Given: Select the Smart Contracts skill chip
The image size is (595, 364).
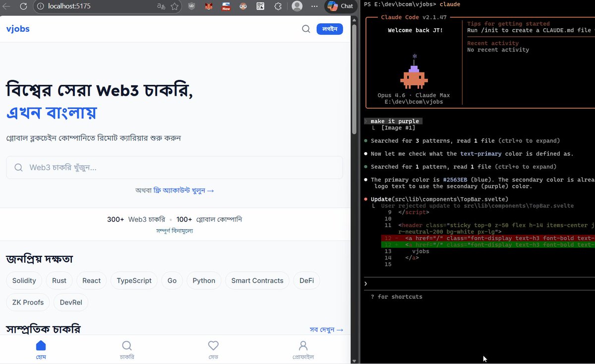Looking at the screenshot, I should [x=257, y=281].
